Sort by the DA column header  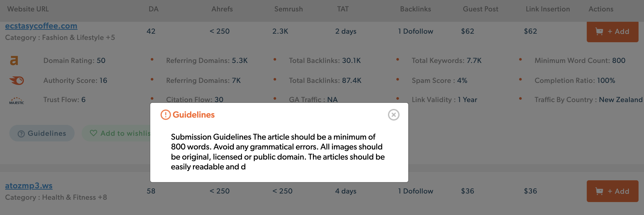tap(153, 9)
